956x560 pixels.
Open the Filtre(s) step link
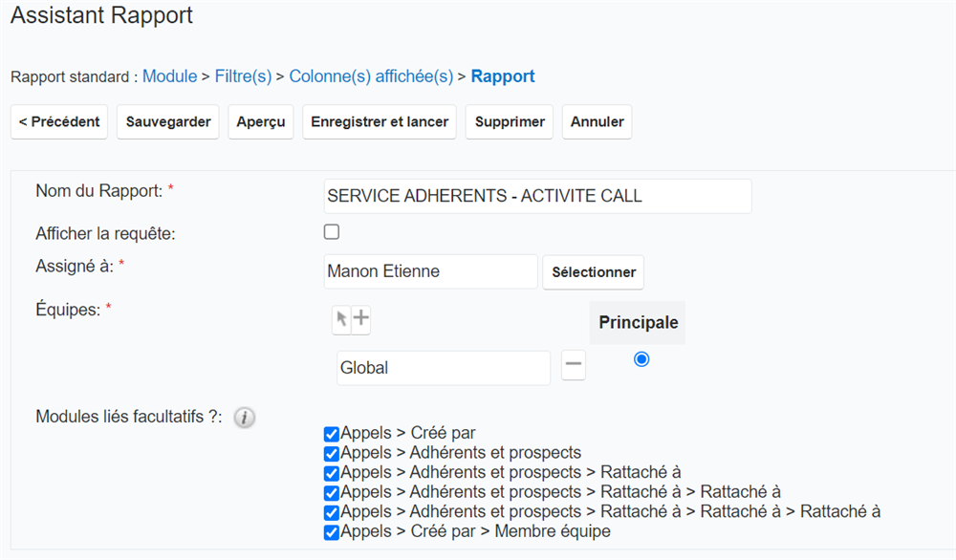point(243,76)
